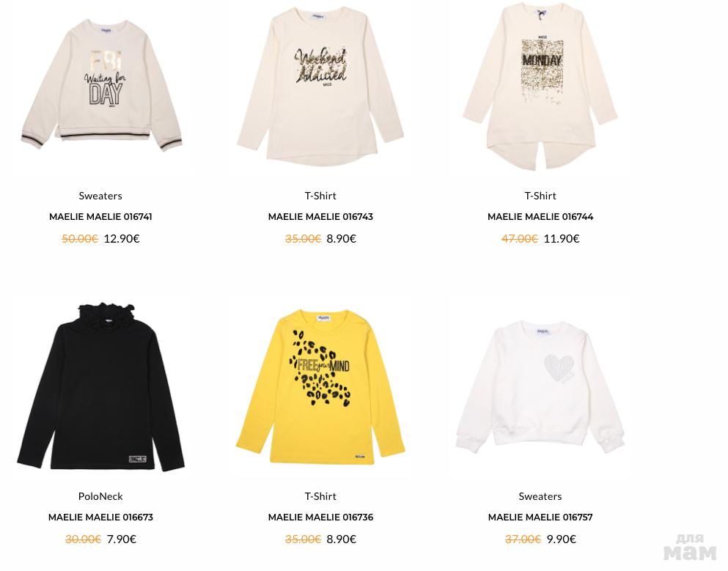Open the yellow Free Your Mind T-shirt image
728x571 pixels.
coord(320,388)
